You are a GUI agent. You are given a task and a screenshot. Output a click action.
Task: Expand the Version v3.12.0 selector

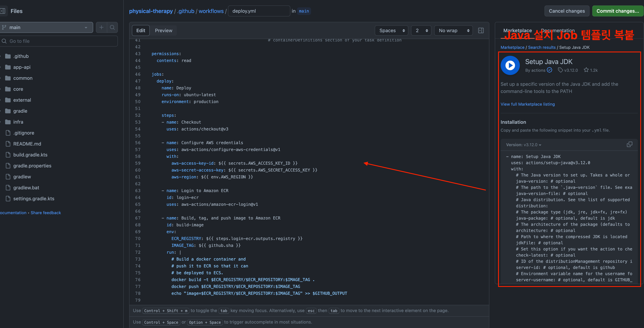point(523,145)
